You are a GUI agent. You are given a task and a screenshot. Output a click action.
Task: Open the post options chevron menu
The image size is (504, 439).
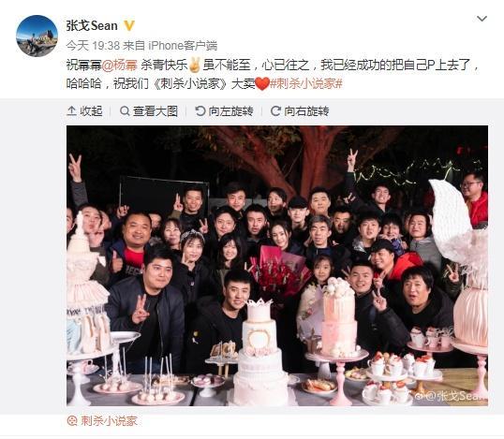482,19
